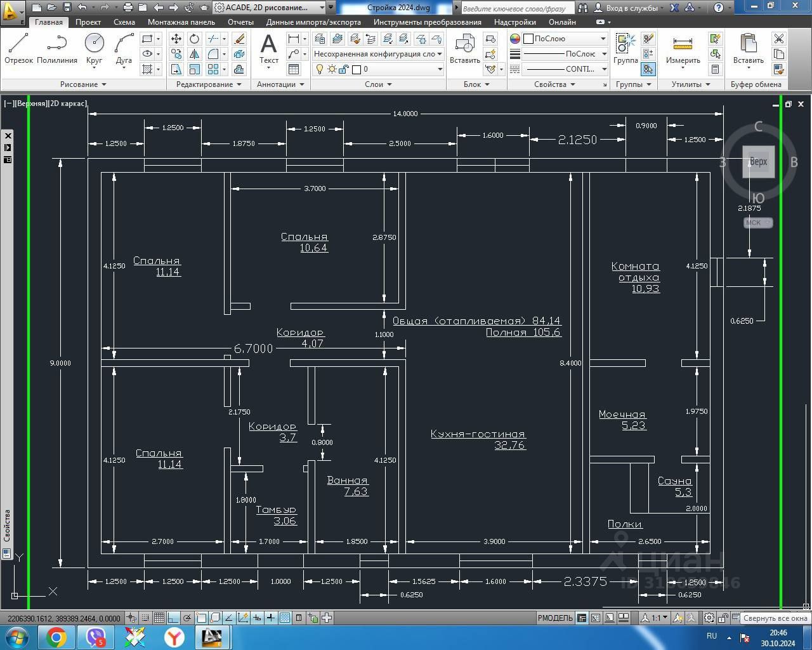Open the Windows Start menu

coord(17,637)
